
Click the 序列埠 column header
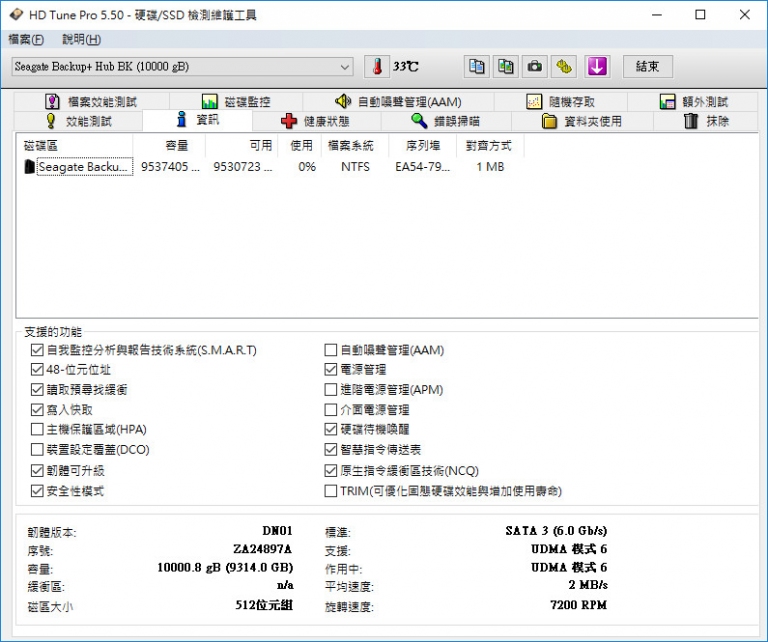tap(422, 145)
